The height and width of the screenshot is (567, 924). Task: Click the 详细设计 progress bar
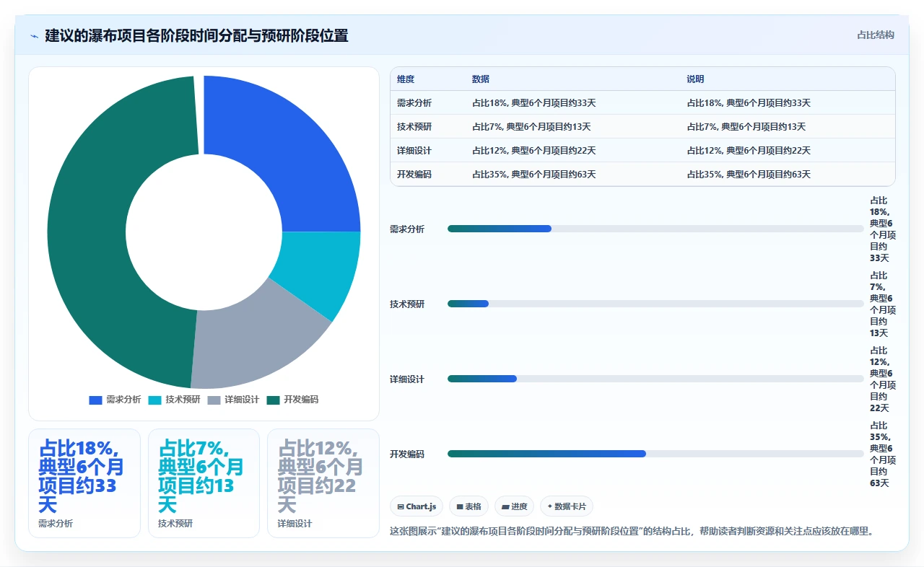coord(655,379)
